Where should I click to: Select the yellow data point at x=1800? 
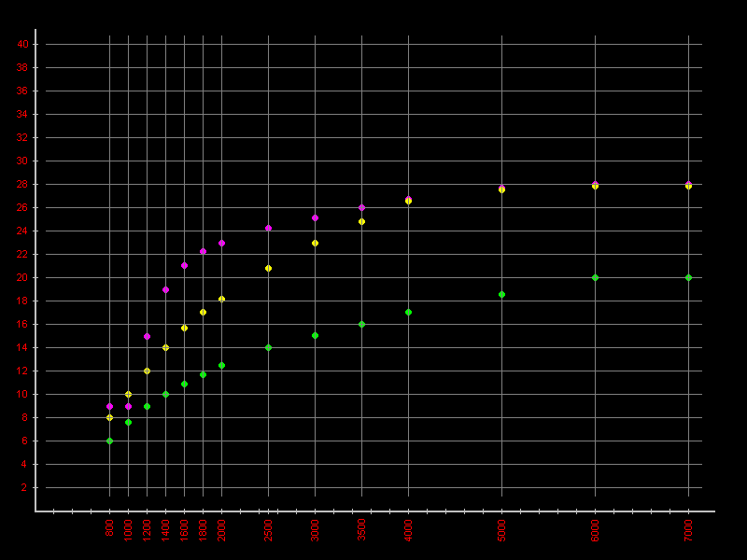tap(203, 312)
